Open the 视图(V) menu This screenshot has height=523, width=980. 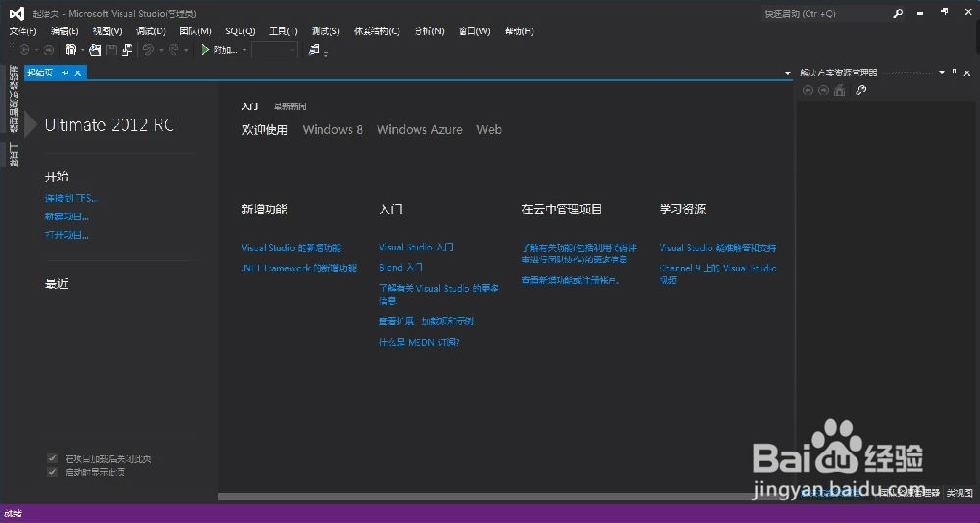(108, 31)
